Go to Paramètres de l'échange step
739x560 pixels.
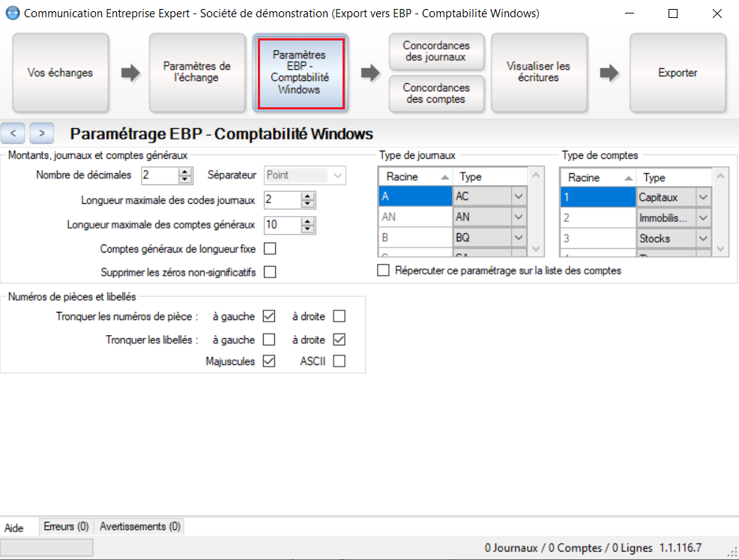(x=197, y=73)
